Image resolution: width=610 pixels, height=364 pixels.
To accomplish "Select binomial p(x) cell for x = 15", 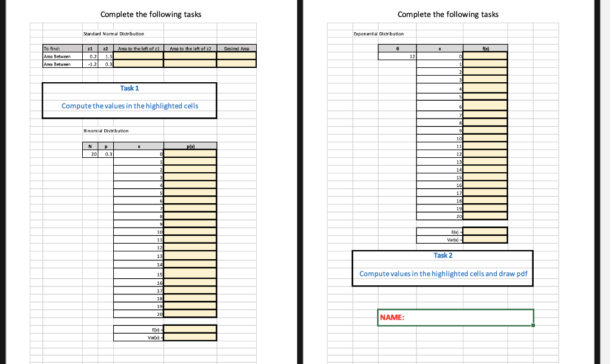I will click(190, 273).
